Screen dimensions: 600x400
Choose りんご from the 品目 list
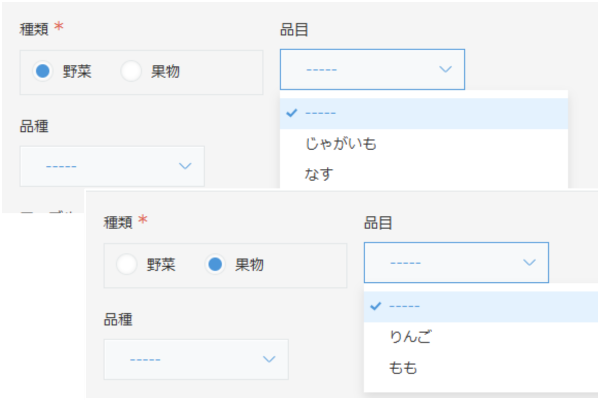pos(481,337)
